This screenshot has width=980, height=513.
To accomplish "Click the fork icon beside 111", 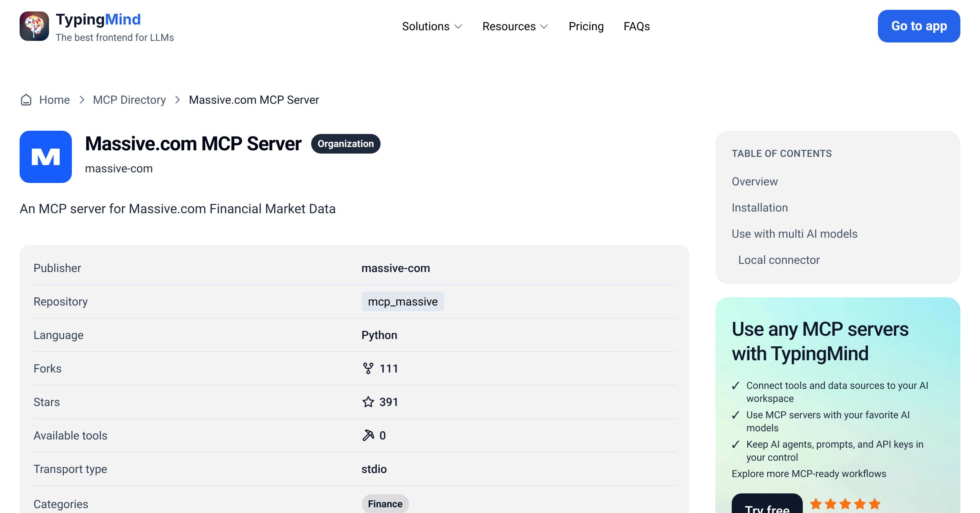I will click(x=368, y=368).
